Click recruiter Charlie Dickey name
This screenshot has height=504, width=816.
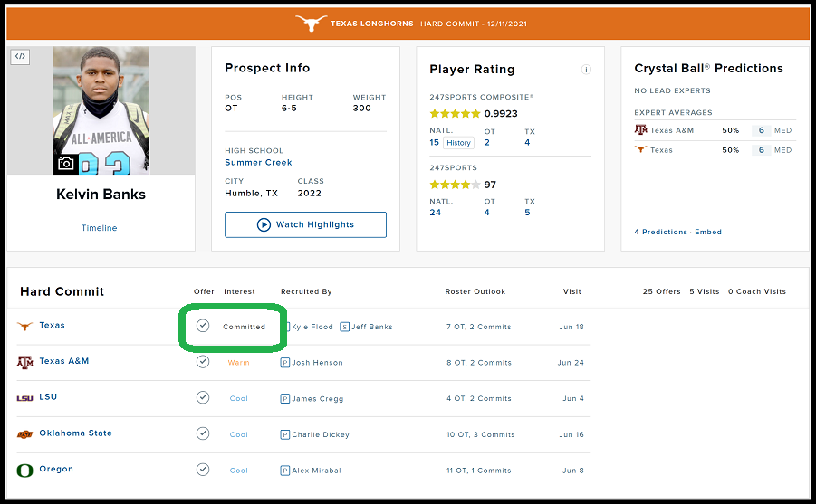320,434
